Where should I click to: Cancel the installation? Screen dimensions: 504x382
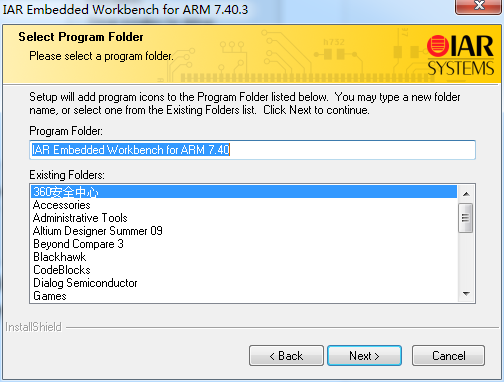pos(448,356)
